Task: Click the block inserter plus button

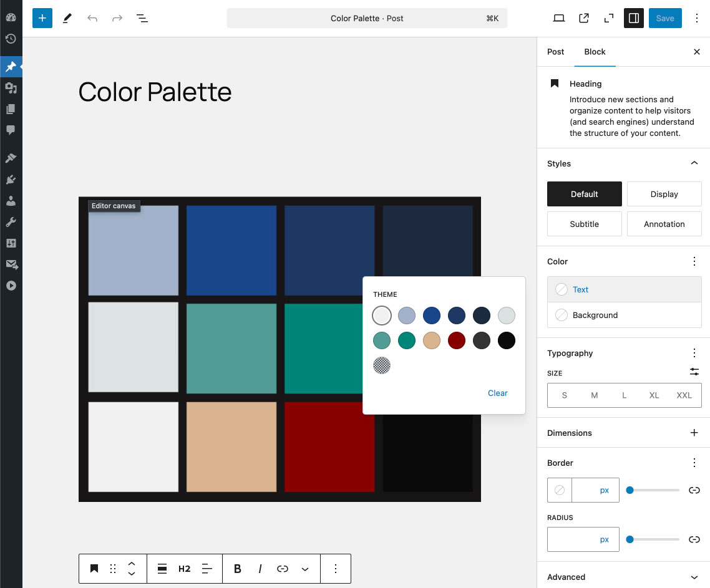Action: click(42, 18)
